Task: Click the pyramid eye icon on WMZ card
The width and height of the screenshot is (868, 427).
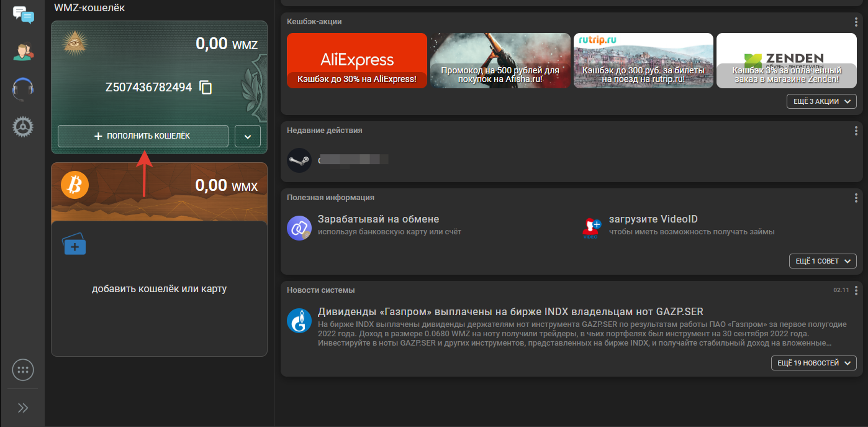Action: coord(75,44)
